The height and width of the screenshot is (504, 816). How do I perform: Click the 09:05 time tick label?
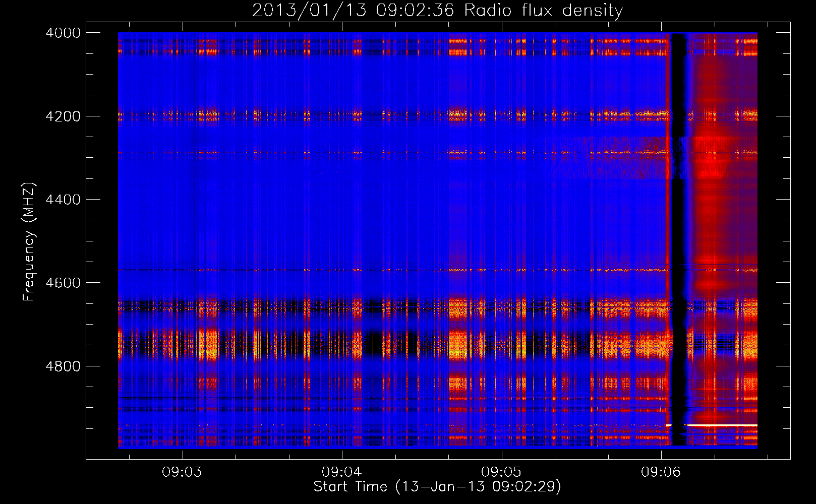(x=501, y=472)
